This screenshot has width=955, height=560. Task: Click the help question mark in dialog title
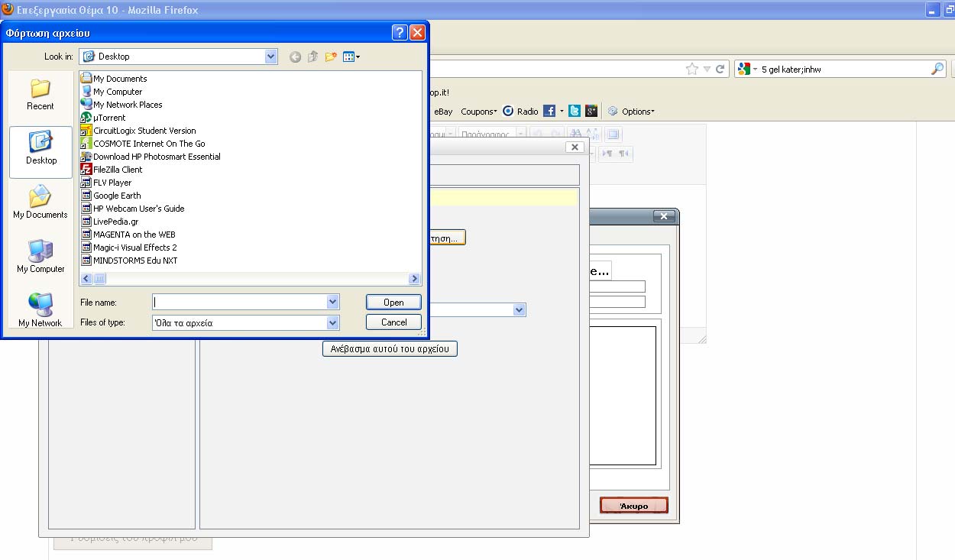tap(400, 33)
